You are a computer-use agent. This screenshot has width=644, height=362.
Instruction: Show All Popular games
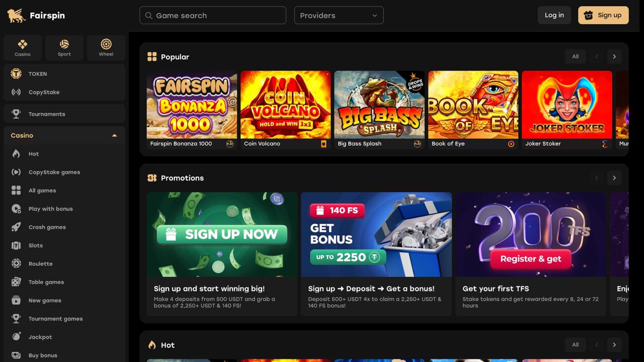point(575,56)
